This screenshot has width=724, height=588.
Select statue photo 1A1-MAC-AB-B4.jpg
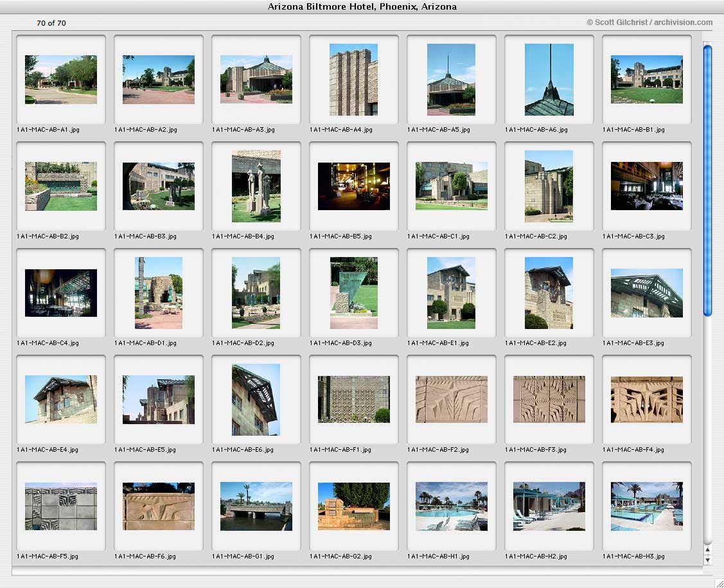256,186
